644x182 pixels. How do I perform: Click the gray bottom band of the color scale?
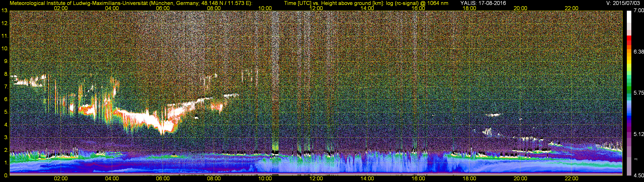[629, 167]
